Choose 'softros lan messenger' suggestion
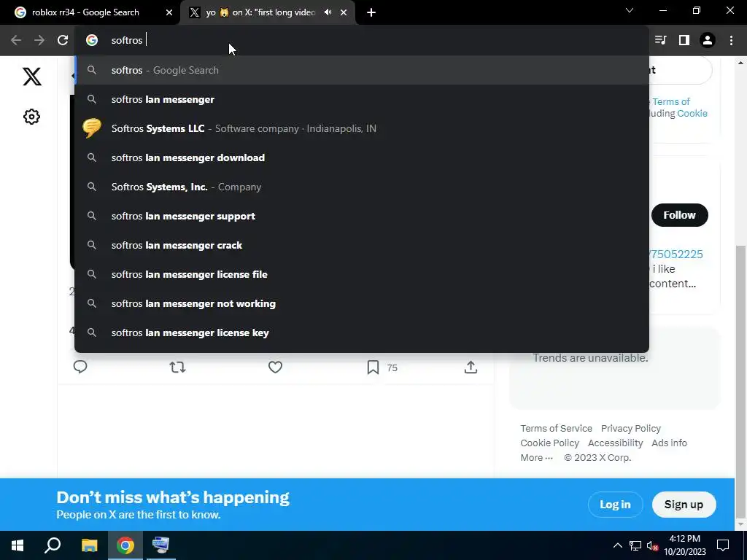The width and height of the screenshot is (747, 560). (362, 99)
